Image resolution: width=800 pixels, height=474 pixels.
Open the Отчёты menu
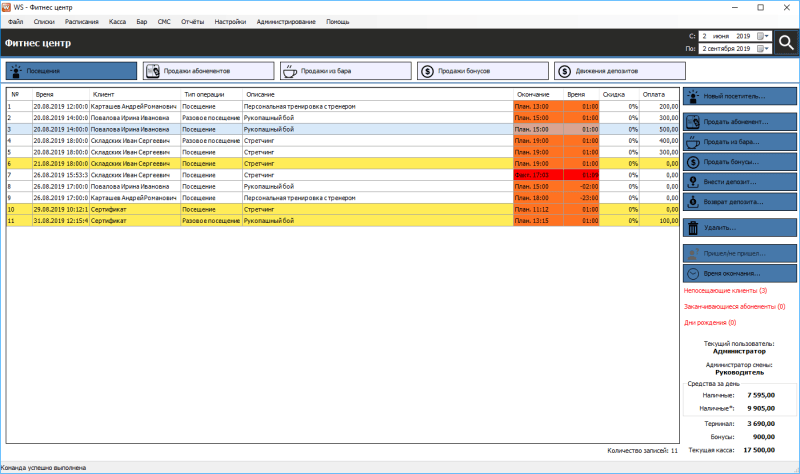193,21
